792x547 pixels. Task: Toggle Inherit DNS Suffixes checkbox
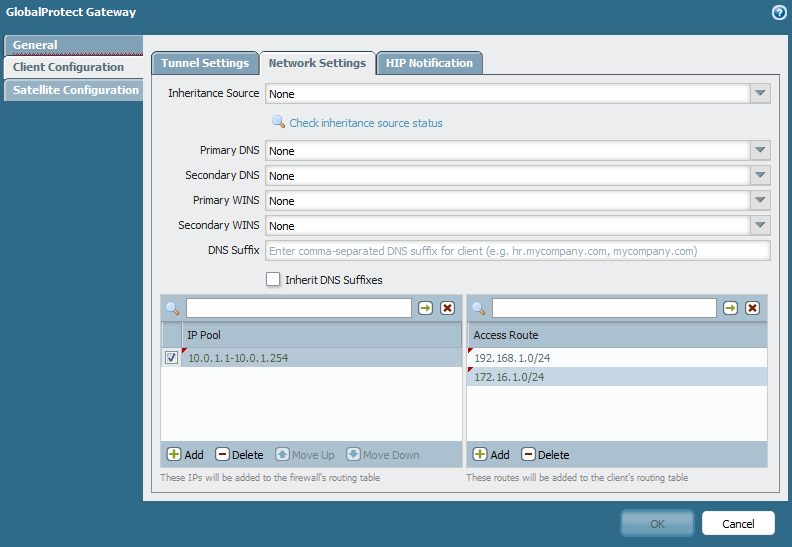pos(273,279)
